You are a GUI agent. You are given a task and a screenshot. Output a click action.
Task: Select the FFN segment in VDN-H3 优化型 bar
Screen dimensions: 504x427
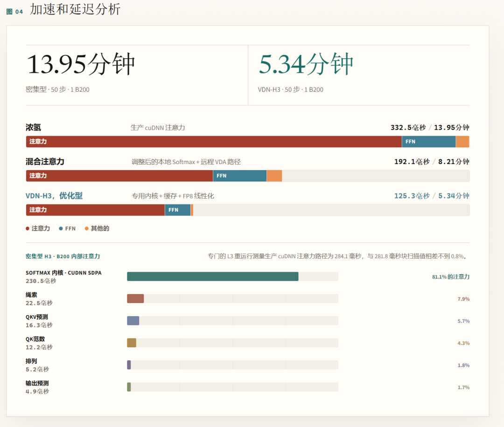coord(178,210)
